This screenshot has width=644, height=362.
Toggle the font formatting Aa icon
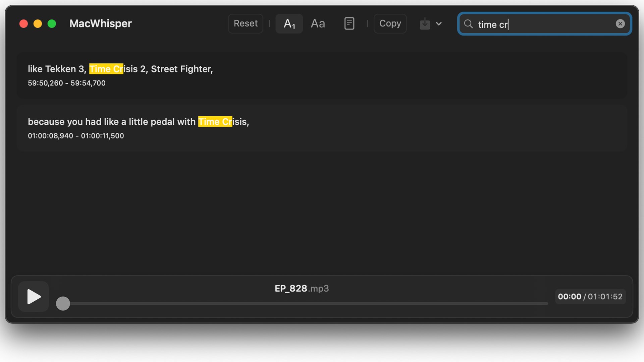[318, 23]
